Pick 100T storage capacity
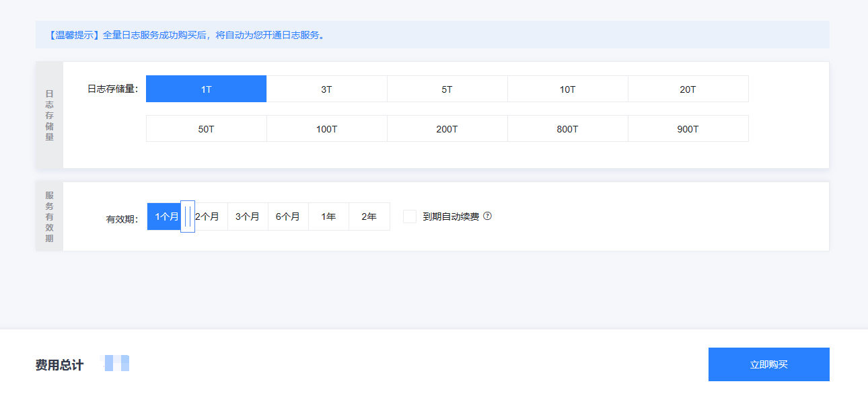 (326, 128)
